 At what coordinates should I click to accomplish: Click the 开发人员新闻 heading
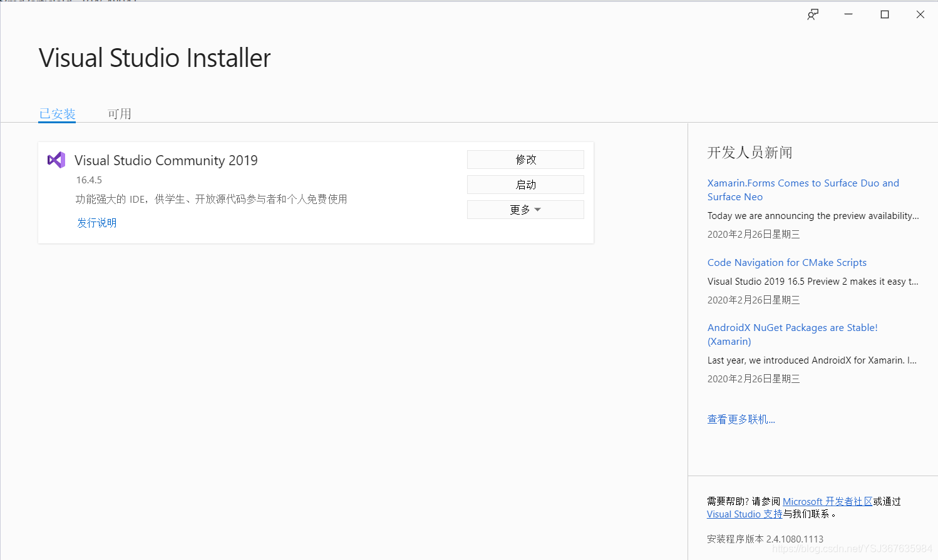750,153
